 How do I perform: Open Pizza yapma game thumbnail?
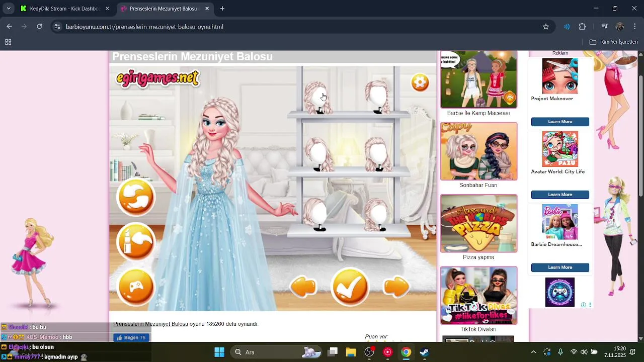pyautogui.click(x=478, y=223)
